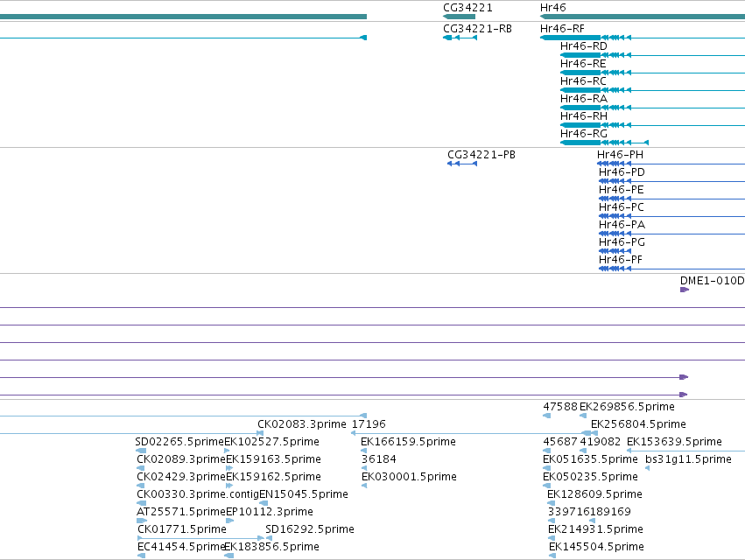Click the Hr46-RC transcript label
Viewport: 745px width, 560px height.
[583, 81]
